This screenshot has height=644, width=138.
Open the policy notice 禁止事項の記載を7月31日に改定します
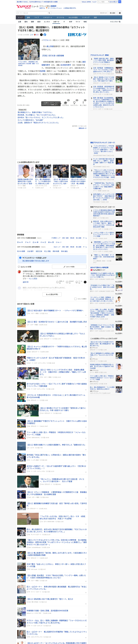pos(36,261)
